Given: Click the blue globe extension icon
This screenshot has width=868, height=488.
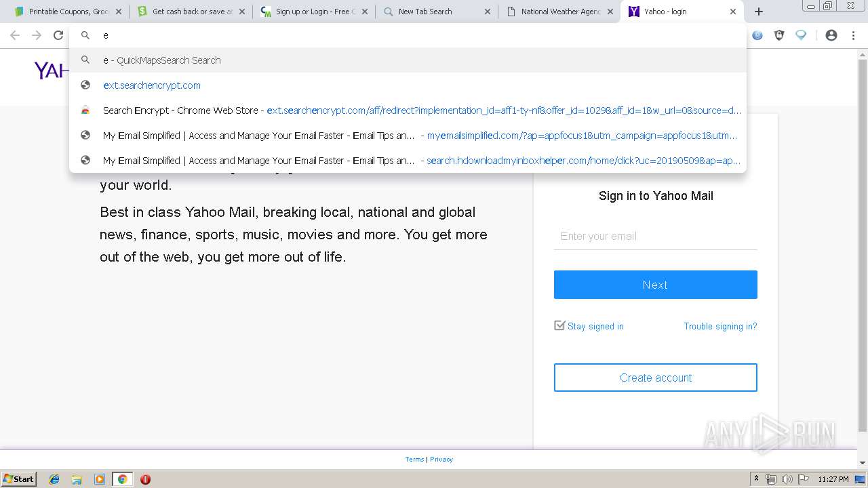Looking at the screenshot, I should [757, 35].
